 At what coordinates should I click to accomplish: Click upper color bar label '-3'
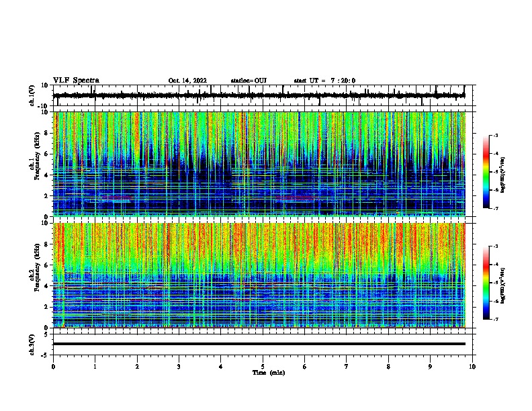[x=496, y=135]
